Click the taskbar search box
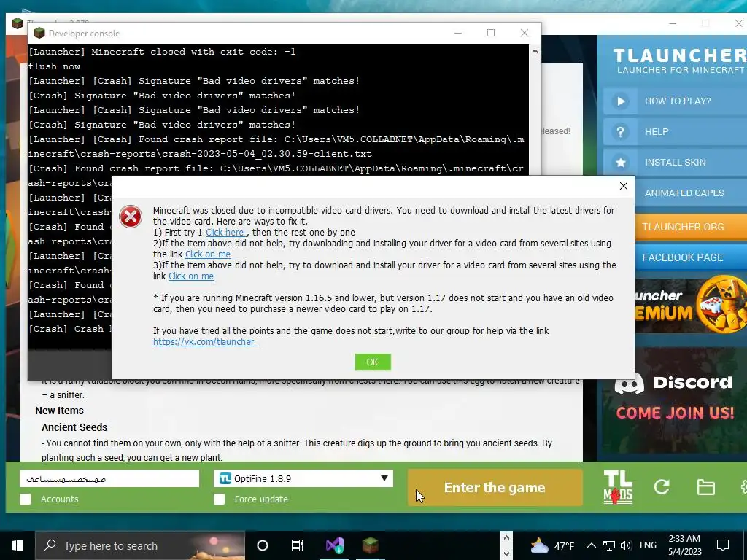The width and height of the screenshot is (747, 560). coord(140,545)
